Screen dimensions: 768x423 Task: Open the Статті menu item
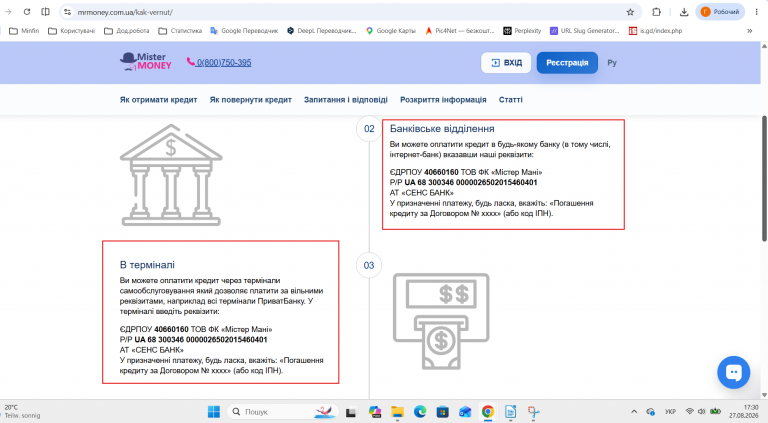click(x=510, y=99)
